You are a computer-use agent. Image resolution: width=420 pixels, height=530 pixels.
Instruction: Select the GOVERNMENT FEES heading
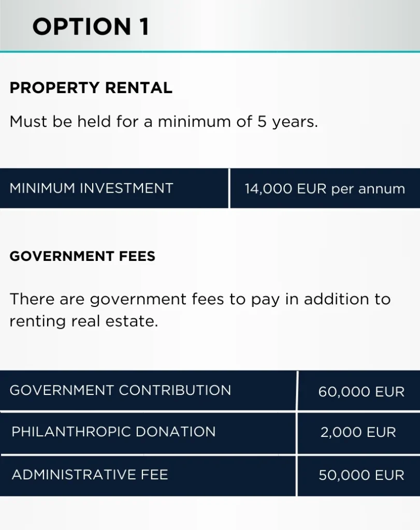pos(82,256)
